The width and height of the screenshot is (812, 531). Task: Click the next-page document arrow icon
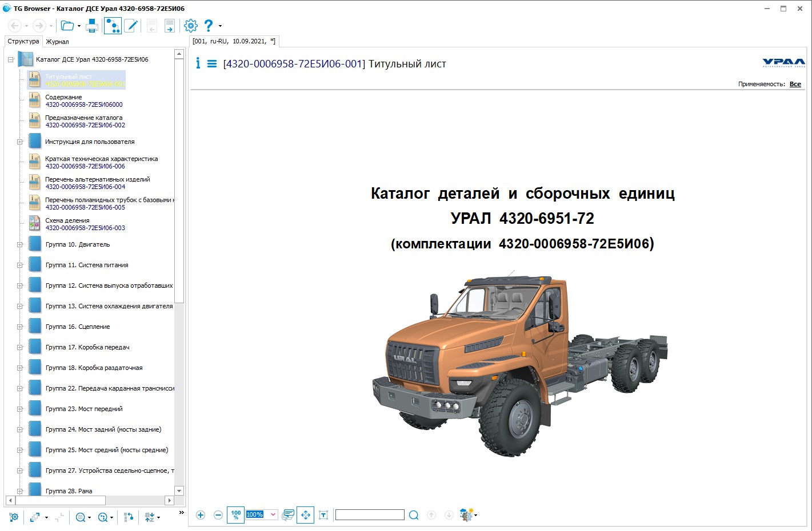tap(169, 26)
